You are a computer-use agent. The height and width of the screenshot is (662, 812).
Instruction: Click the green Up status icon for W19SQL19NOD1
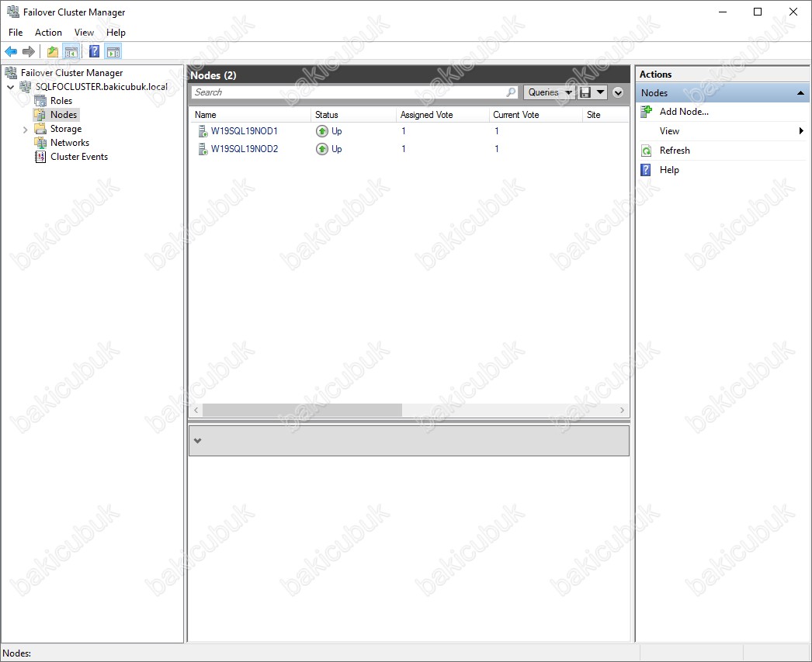[x=322, y=131]
